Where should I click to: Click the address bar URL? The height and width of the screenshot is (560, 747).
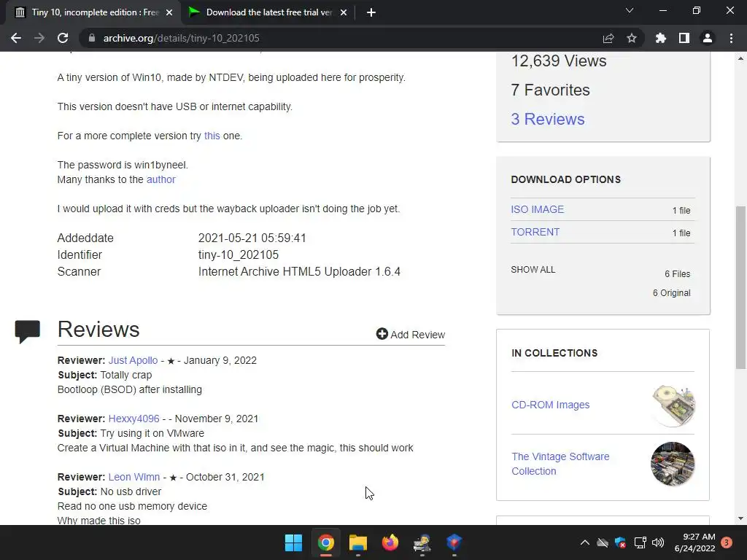pos(181,38)
